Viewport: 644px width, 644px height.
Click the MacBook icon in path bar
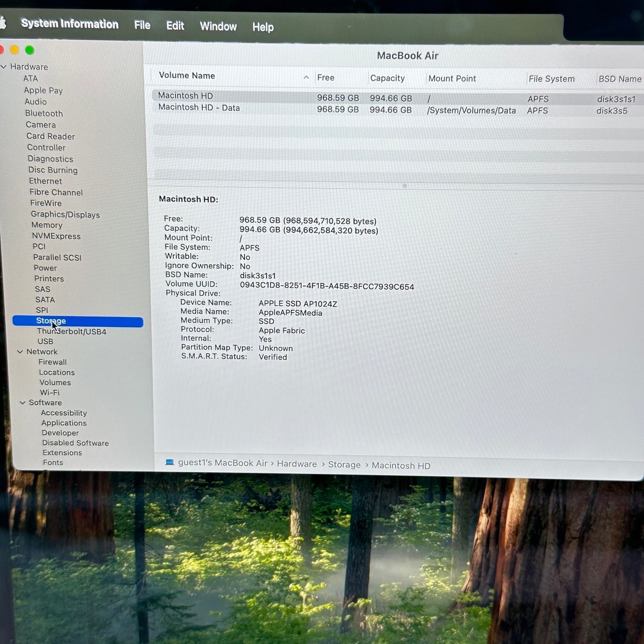point(169,462)
